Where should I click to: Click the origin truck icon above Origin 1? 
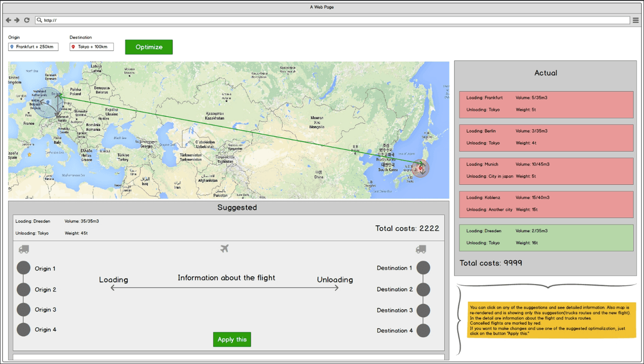point(24,249)
